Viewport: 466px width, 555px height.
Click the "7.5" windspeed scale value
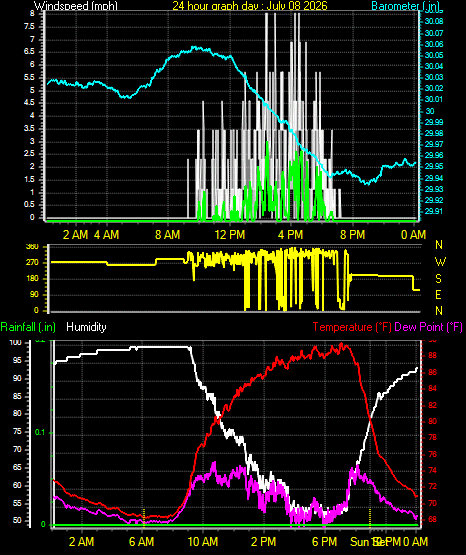pyautogui.click(x=30, y=27)
